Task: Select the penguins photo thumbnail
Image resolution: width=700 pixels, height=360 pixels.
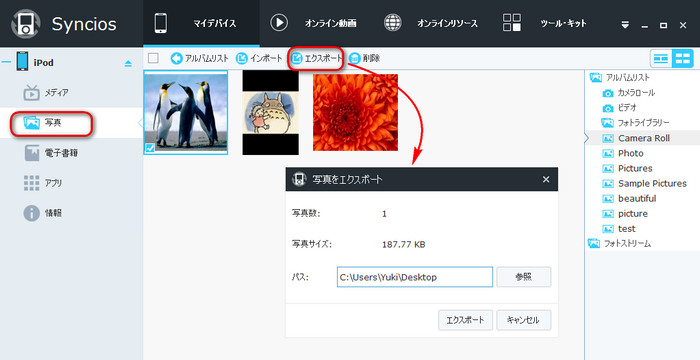Action: tap(186, 113)
